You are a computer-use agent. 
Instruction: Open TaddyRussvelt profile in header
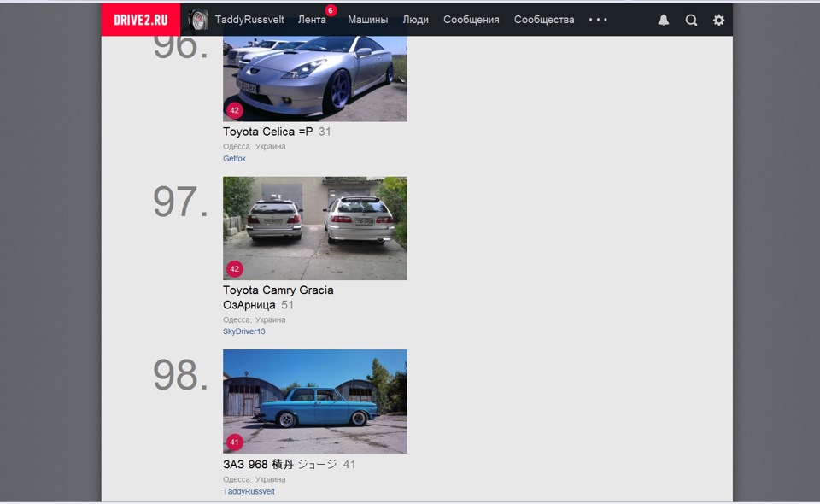point(249,20)
